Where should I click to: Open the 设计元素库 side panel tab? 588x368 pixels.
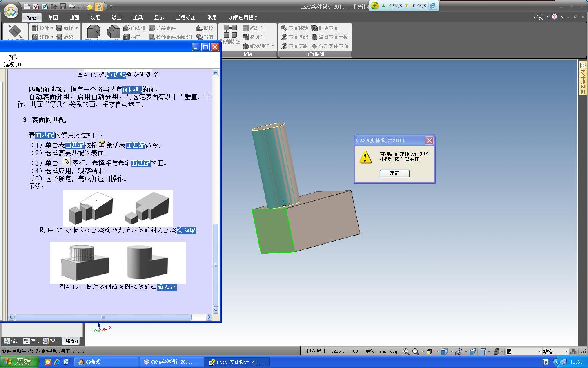coord(583,78)
